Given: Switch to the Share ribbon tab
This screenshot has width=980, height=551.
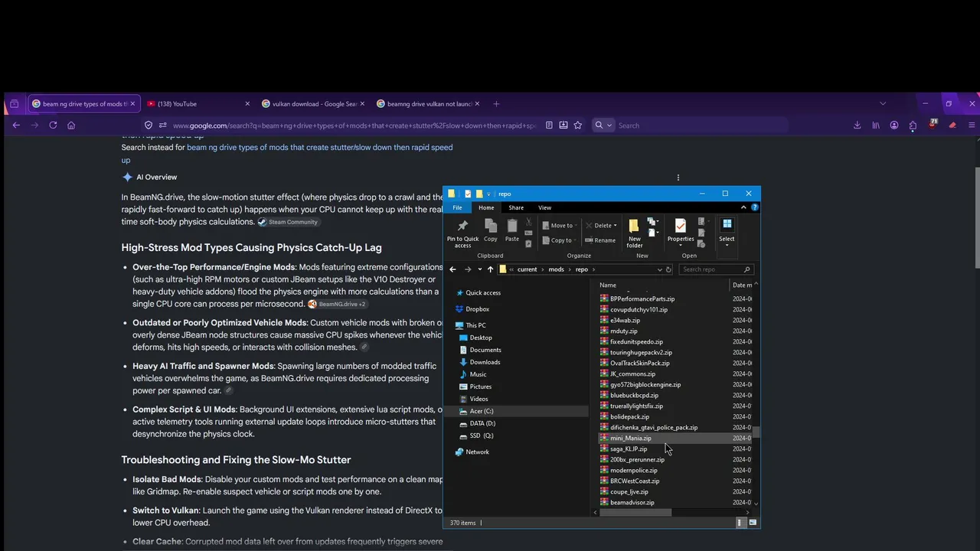Looking at the screenshot, I should tap(516, 207).
